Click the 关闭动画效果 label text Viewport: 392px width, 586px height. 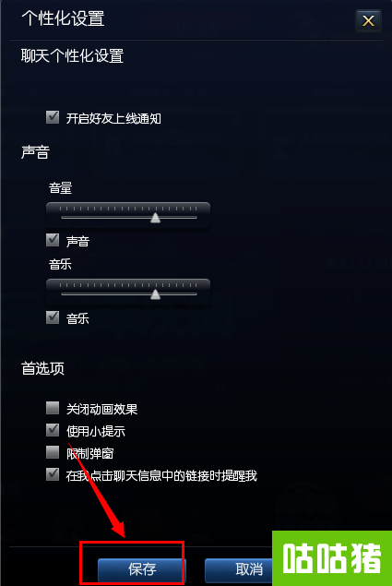(x=101, y=409)
